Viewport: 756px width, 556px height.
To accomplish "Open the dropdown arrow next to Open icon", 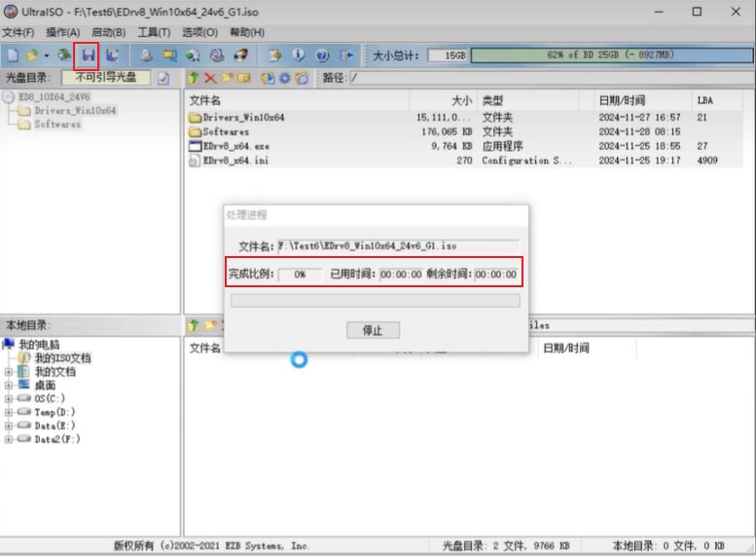I will pyautogui.click(x=46, y=56).
